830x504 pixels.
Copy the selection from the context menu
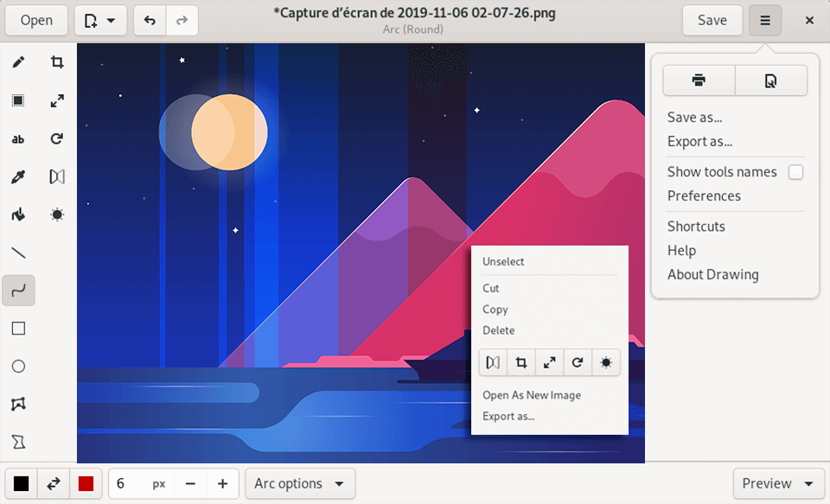point(495,309)
